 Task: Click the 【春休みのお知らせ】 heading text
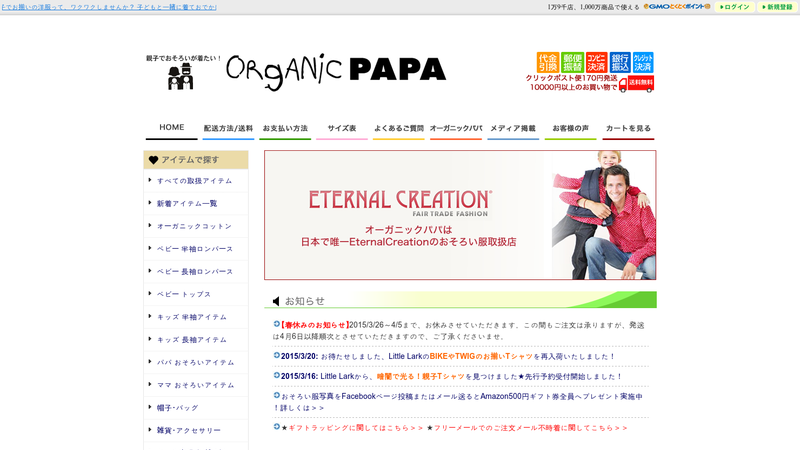314,325
